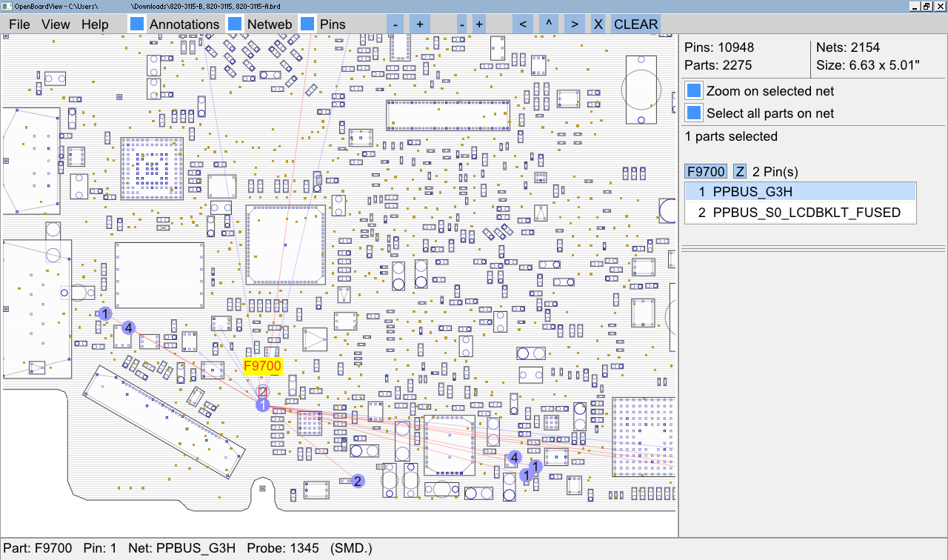Click the yellow F9700 label on the board
Image resolution: width=948 pixels, height=560 pixels.
(x=263, y=366)
